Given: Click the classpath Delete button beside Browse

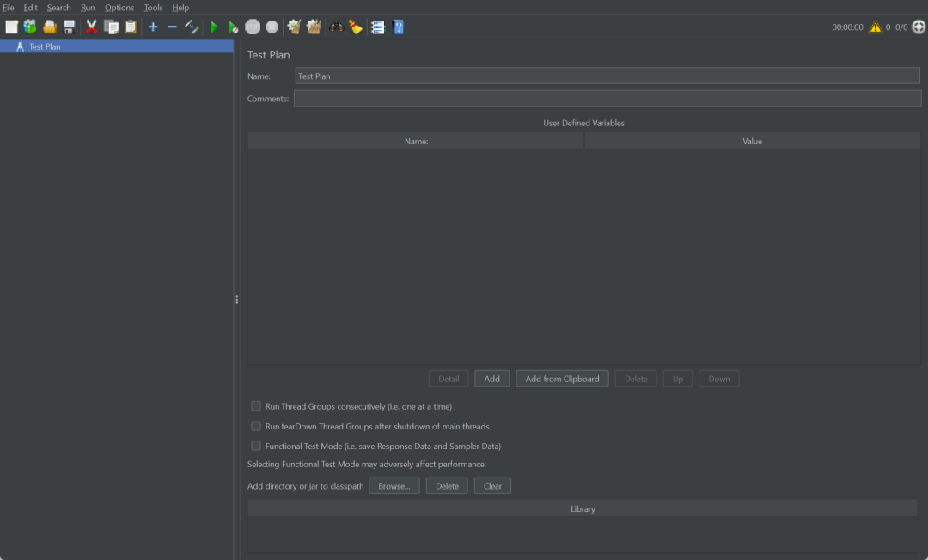Looking at the screenshot, I should click(447, 486).
